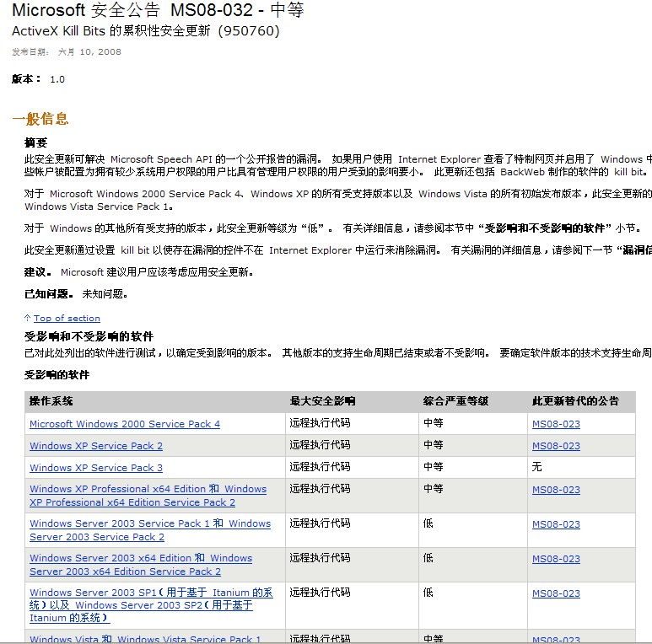Click the 版本 1.0 text
Screen dimensions: 652x644
pyautogui.click(x=38, y=79)
